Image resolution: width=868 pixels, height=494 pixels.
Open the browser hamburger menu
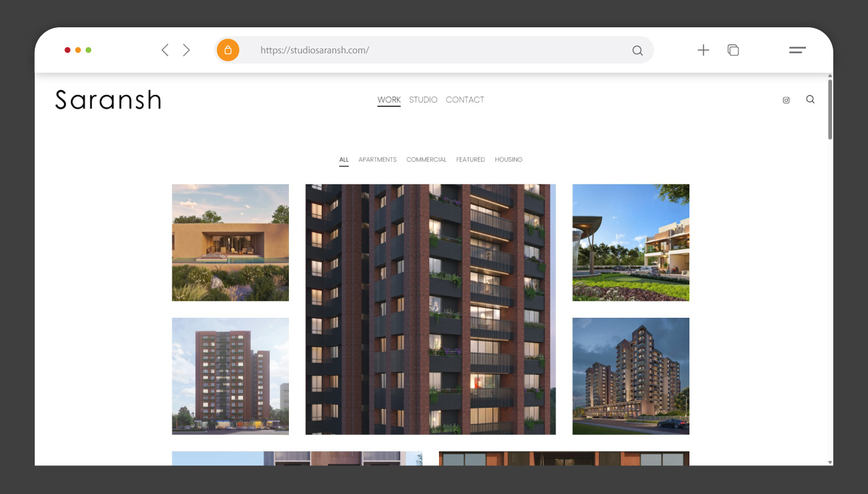click(x=797, y=50)
